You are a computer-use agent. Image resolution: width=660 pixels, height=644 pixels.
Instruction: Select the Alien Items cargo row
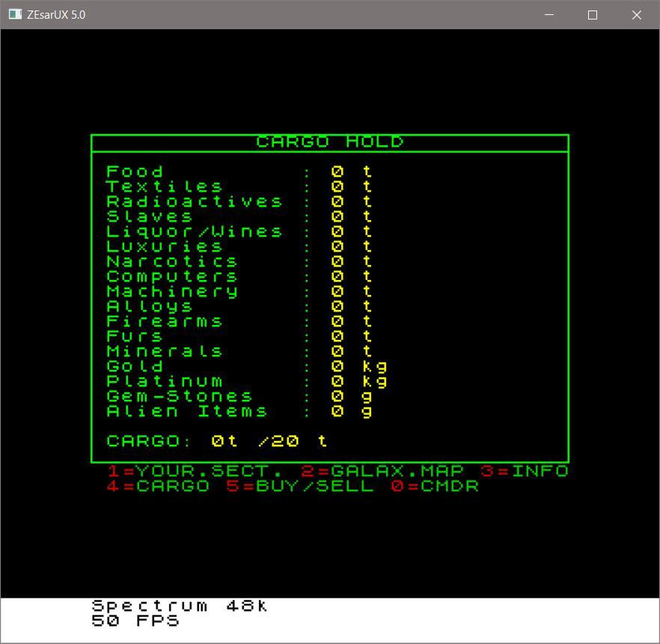point(239,412)
